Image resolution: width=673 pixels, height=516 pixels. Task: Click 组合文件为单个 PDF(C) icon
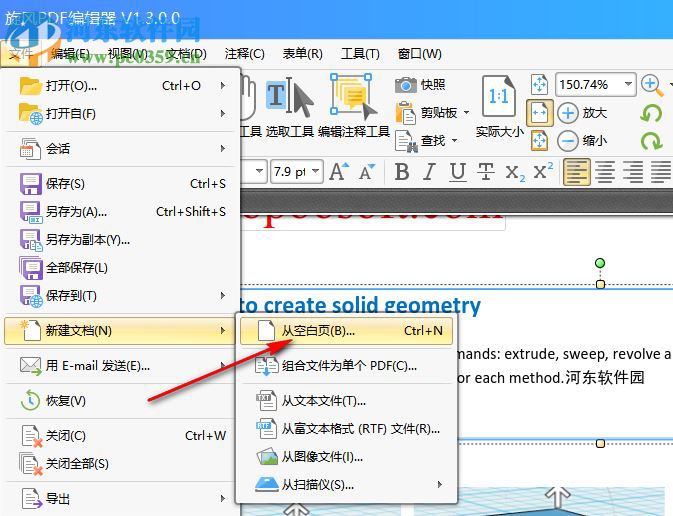(x=267, y=366)
